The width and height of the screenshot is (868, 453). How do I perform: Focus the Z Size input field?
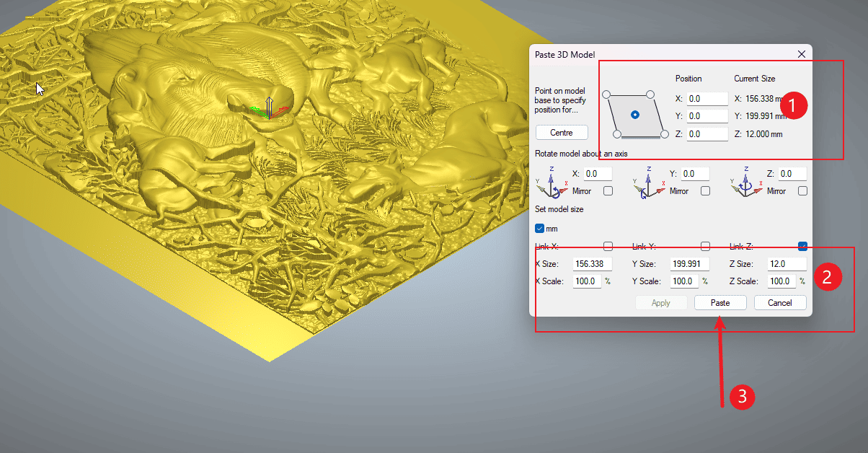pos(787,264)
